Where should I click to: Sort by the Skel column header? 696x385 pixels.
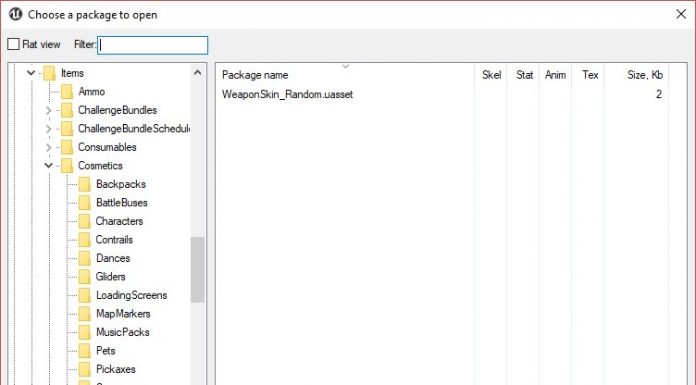coord(491,75)
